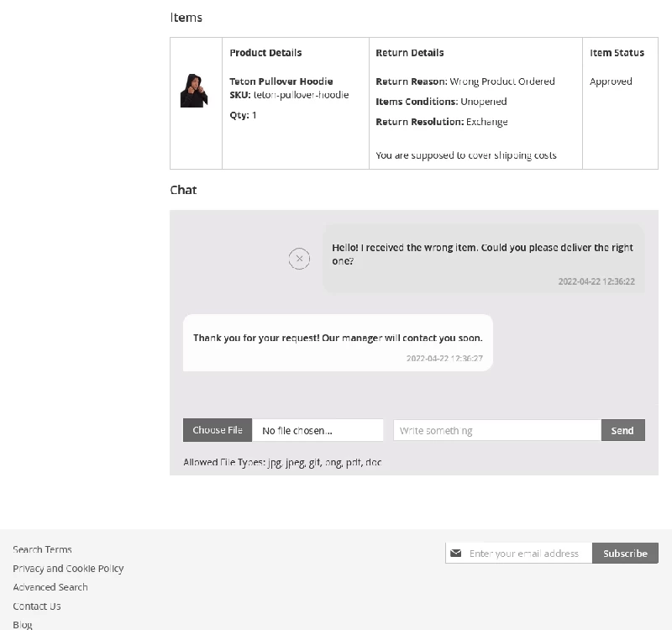
Task: Select the SKU teton-pullover-hoodie text
Action: click(289, 95)
